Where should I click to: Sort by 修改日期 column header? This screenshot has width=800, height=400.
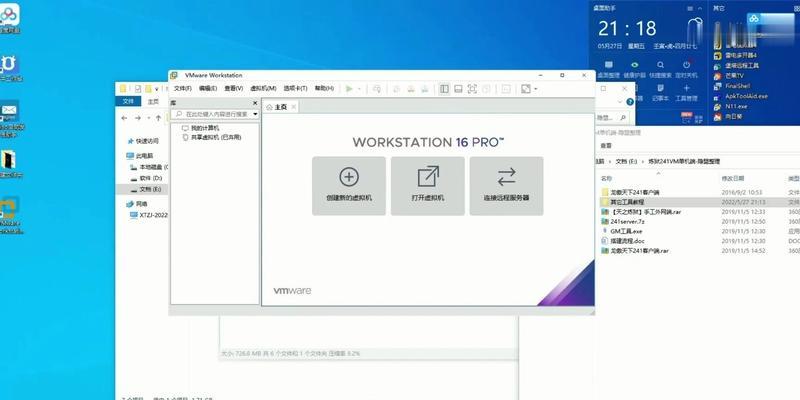tap(732, 179)
